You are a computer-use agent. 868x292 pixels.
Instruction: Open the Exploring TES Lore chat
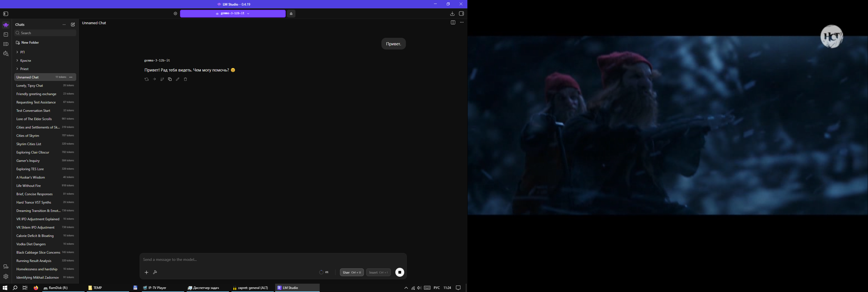pos(45,169)
